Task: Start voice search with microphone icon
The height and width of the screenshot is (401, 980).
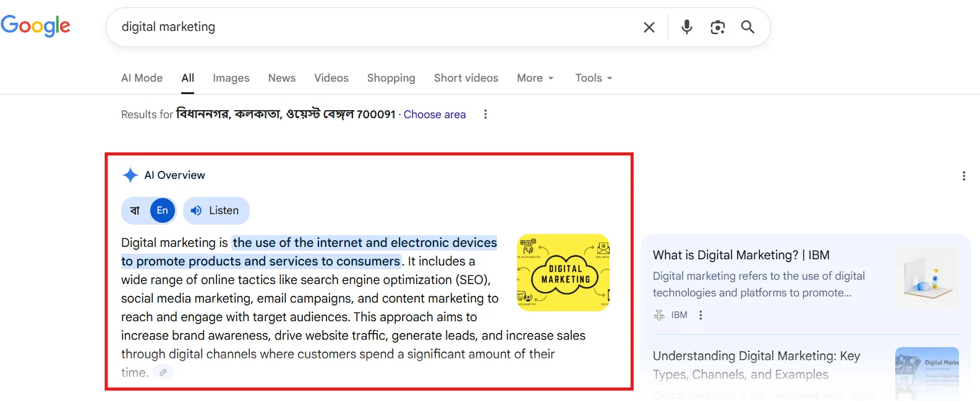Action: [686, 27]
